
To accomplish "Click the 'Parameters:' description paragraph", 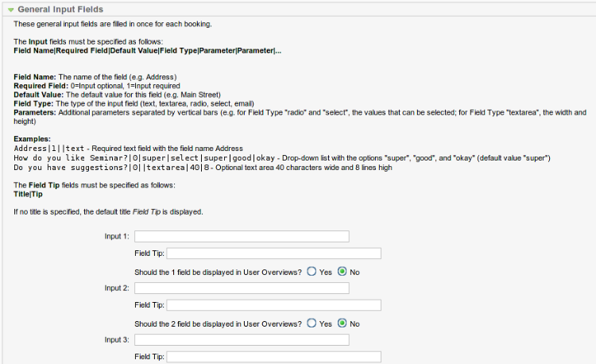I will [300, 117].
